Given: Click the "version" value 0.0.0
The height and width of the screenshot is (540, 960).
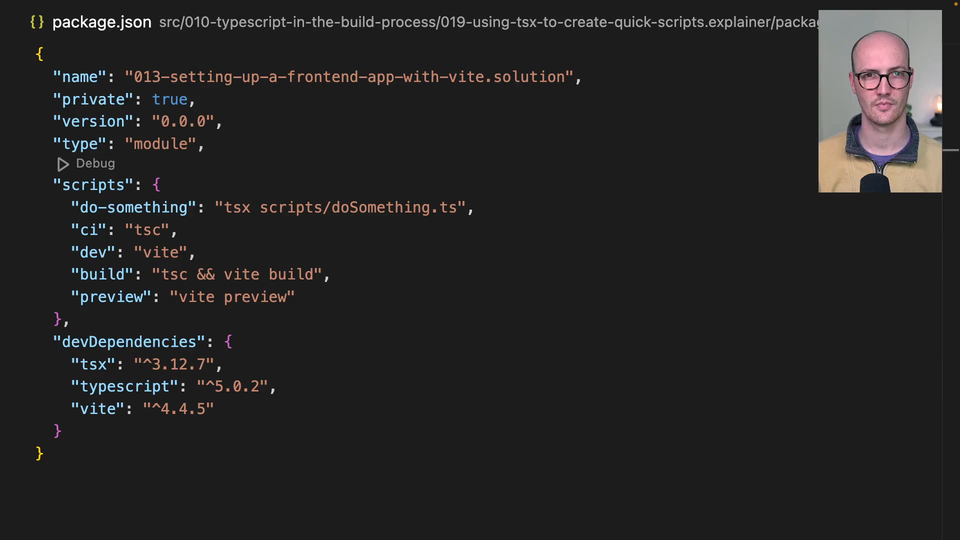Looking at the screenshot, I should pos(183,122).
